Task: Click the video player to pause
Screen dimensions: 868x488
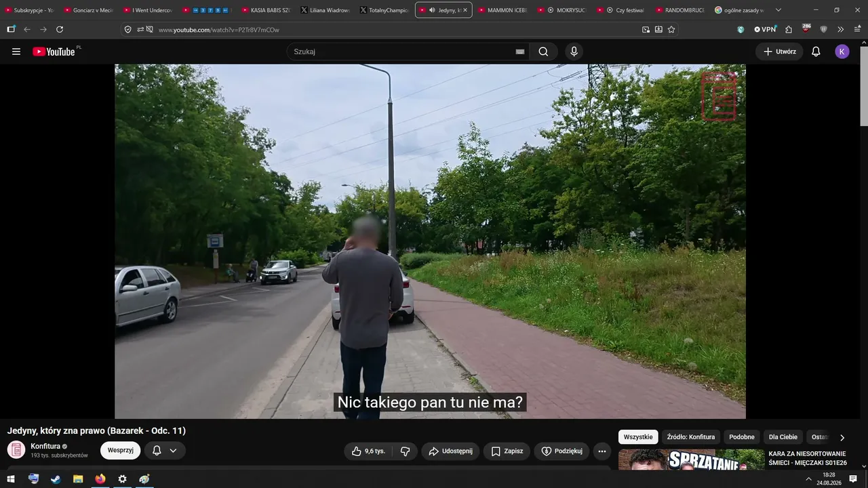Action: (x=430, y=241)
